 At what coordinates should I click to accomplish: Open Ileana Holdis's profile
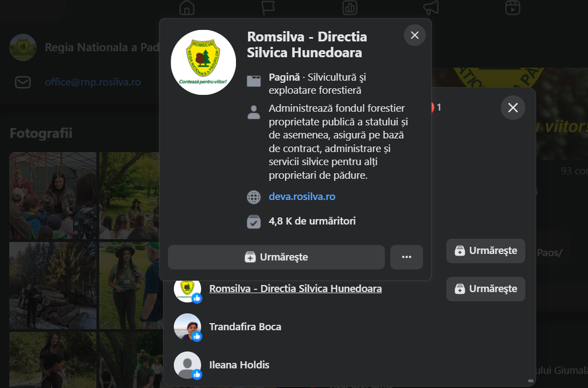(x=239, y=365)
